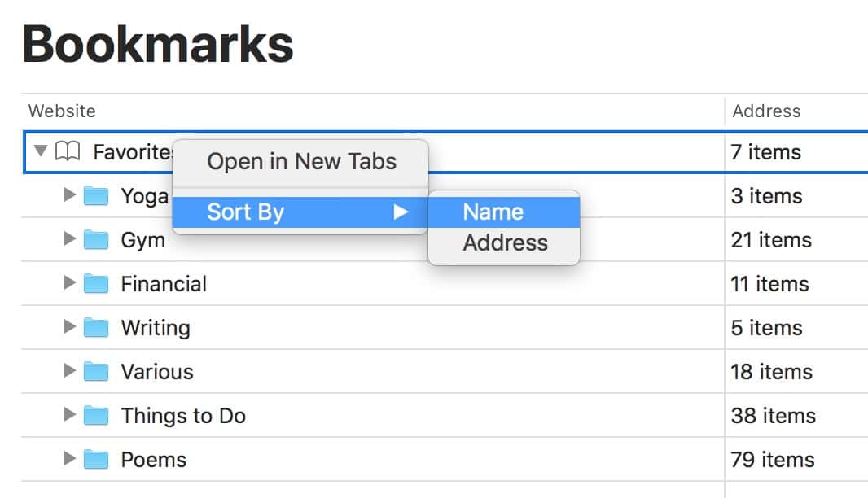The image size is (868, 498).
Task: Click the Things to Do folder icon
Action: (x=96, y=416)
